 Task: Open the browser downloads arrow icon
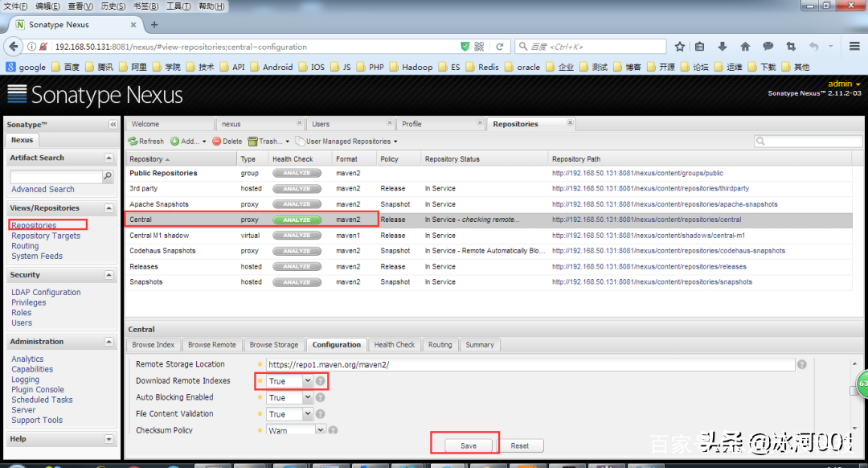(x=722, y=47)
